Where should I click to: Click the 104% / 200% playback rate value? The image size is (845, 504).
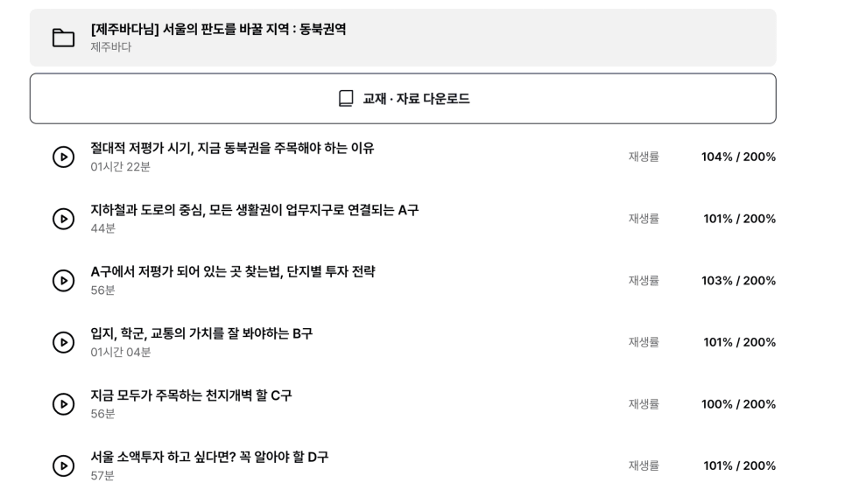coord(738,157)
